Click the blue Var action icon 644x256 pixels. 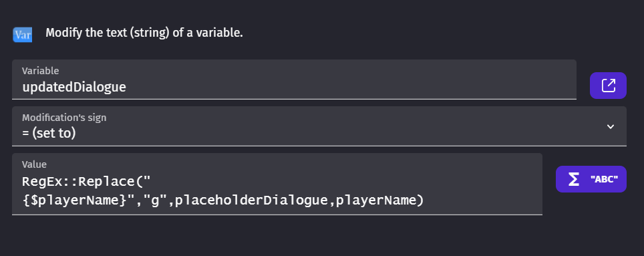pyautogui.click(x=22, y=35)
